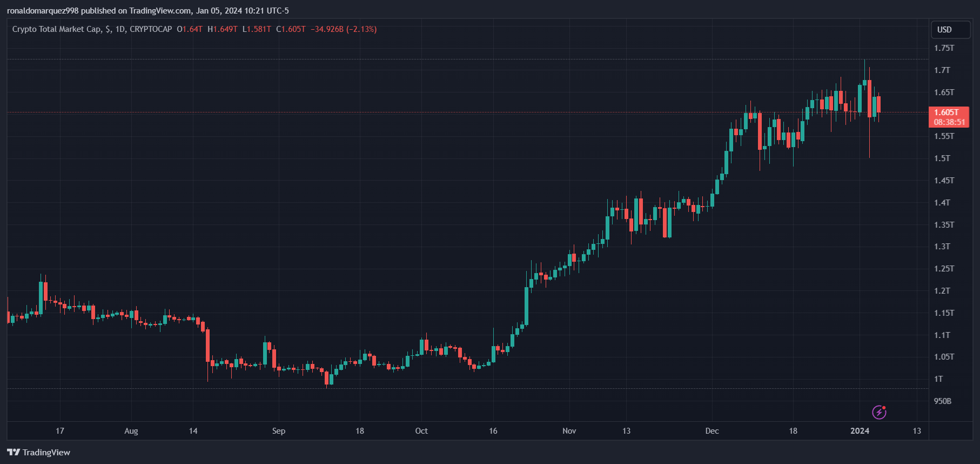This screenshot has width=980, height=464.
Task: Click the TradingView logo in the footer
Action: (39, 452)
